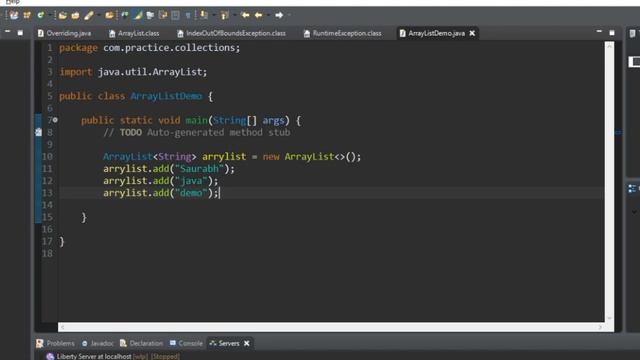Open the Declaration view tab

point(141,343)
